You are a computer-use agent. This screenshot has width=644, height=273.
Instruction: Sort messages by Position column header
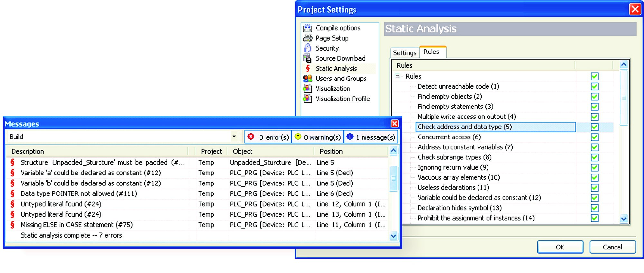351,151
